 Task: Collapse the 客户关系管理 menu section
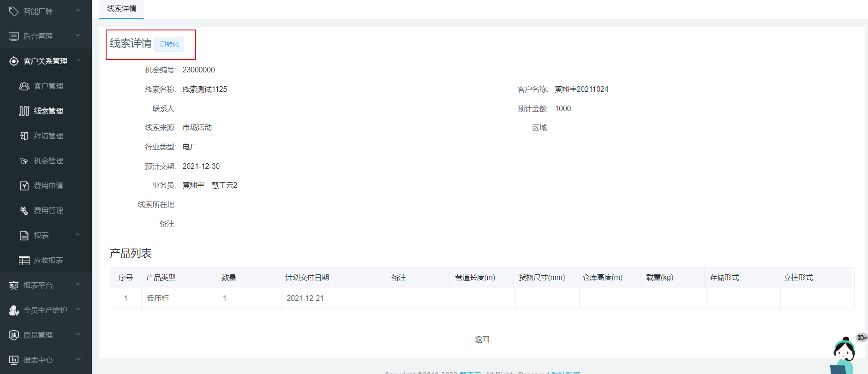coord(78,60)
